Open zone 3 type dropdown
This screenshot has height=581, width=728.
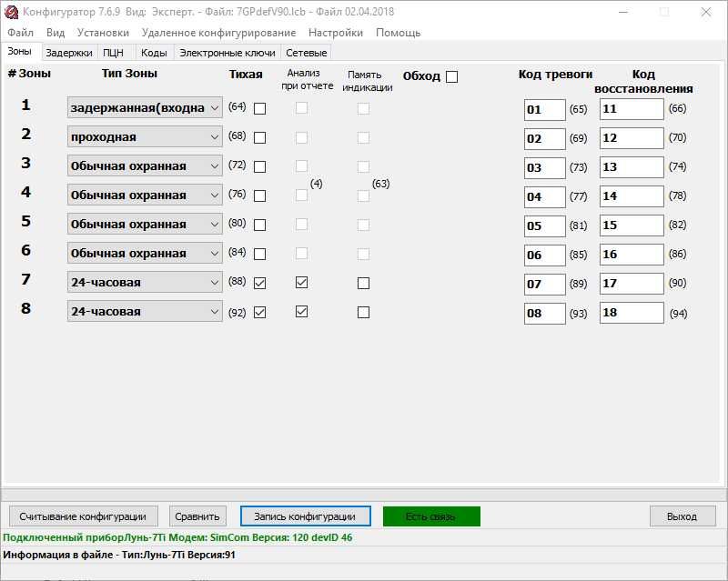click(145, 166)
